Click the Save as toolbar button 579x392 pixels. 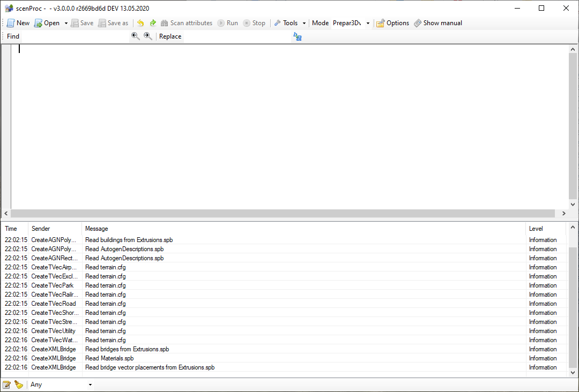(x=113, y=23)
